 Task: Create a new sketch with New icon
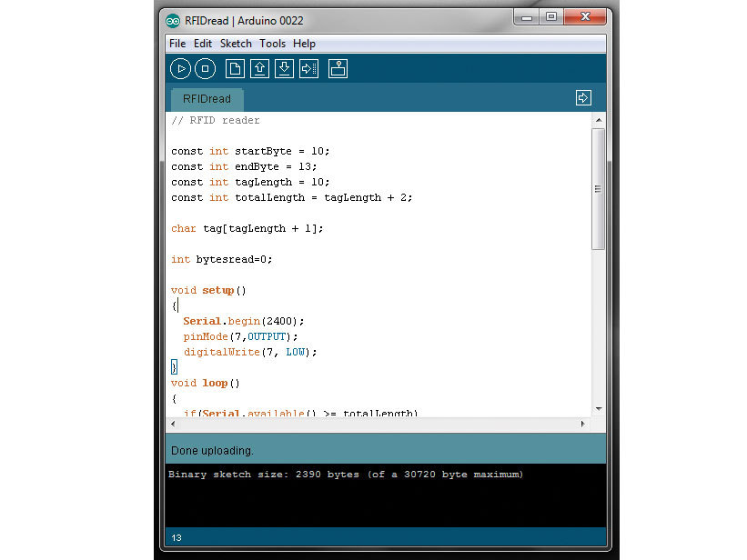(x=235, y=69)
